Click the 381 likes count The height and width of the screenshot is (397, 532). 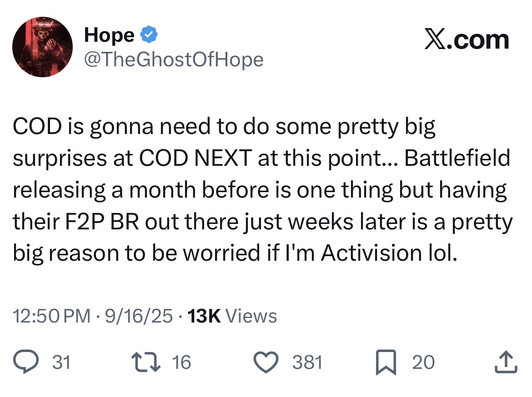[307, 362]
